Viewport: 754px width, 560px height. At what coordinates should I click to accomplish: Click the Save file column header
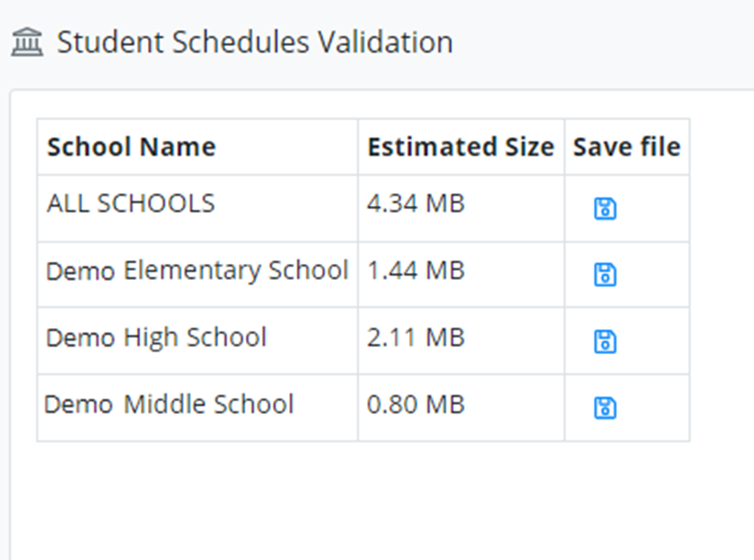626,147
